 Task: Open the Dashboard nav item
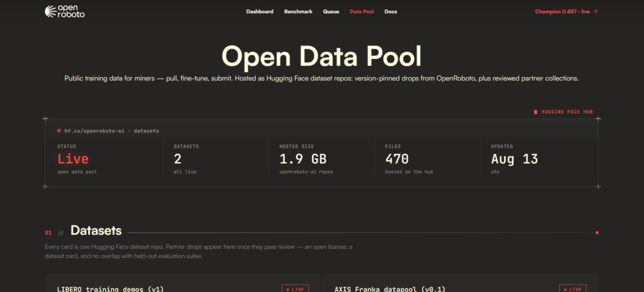coord(260,11)
